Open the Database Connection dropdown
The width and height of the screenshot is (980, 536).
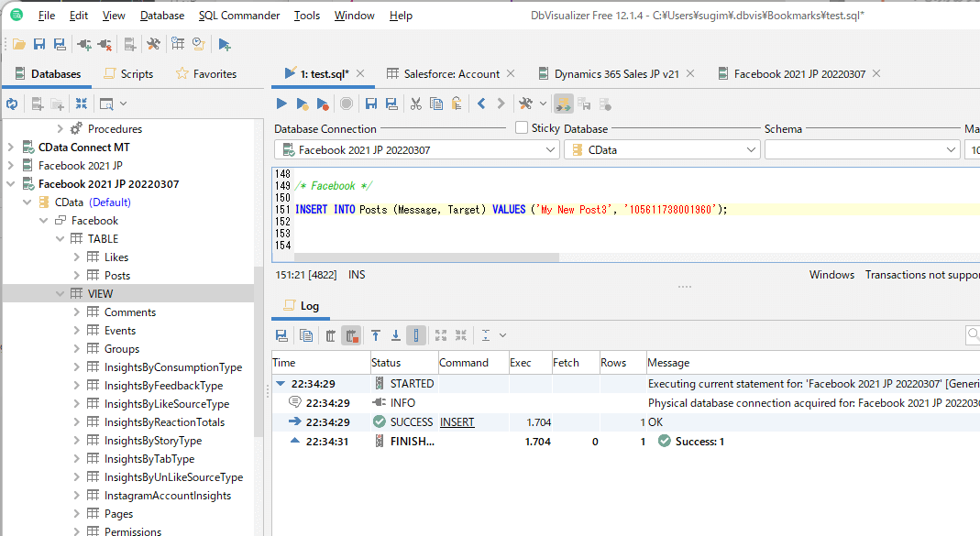pyautogui.click(x=550, y=149)
